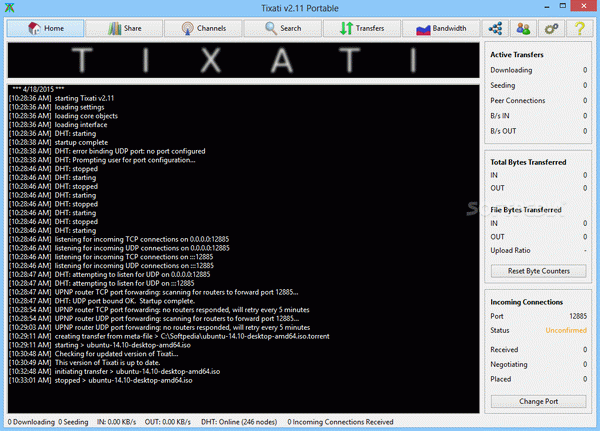Click status bar 'OUT: 0.00 KB/s'
The image size is (600, 431).
[168, 422]
